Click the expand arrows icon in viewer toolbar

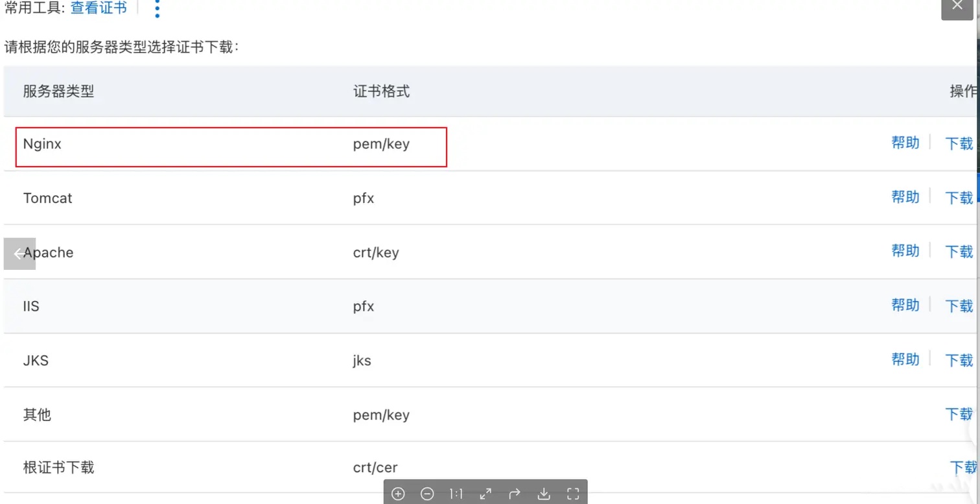click(485, 494)
